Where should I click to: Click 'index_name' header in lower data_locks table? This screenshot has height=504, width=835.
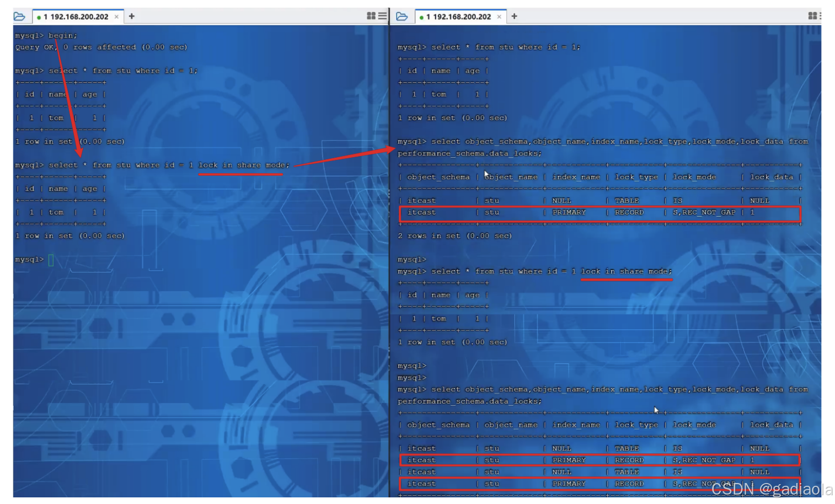click(x=576, y=425)
